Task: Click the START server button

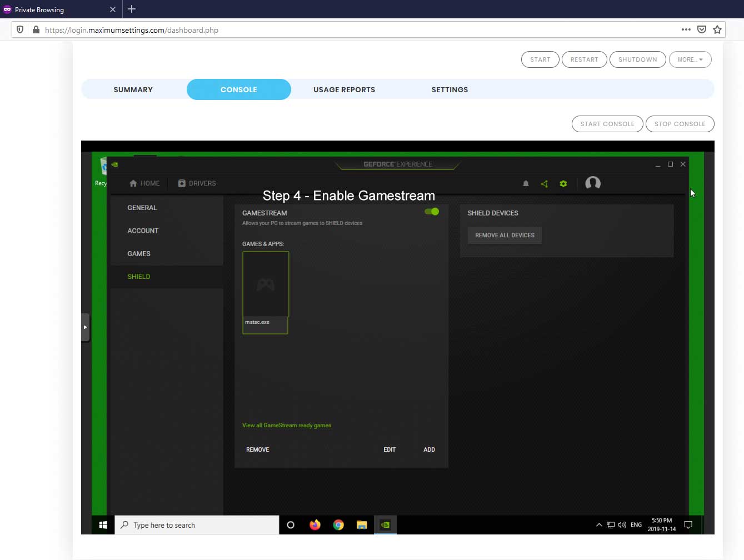Action: tap(540, 59)
